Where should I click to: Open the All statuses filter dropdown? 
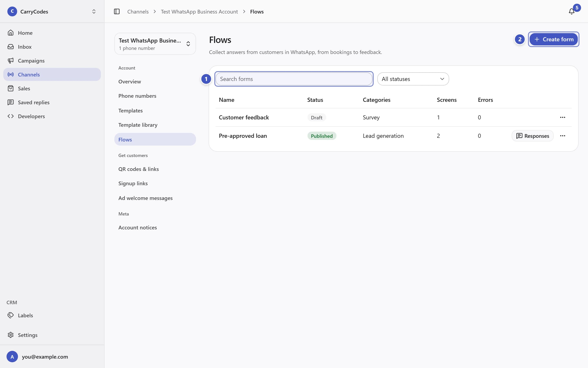[413, 79]
